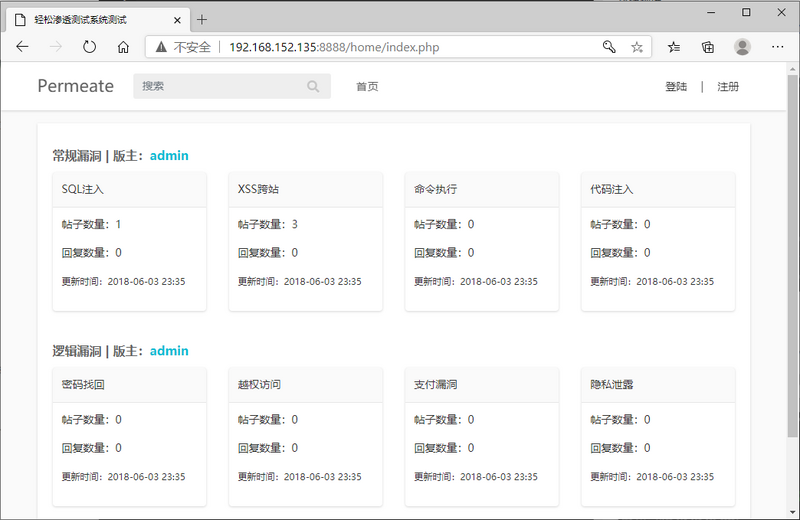The width and height of the screenshot is (800, 520).
Task: Click 帖子数量: 3 in XSS跨站 card
Action: (x=268, y=224)
